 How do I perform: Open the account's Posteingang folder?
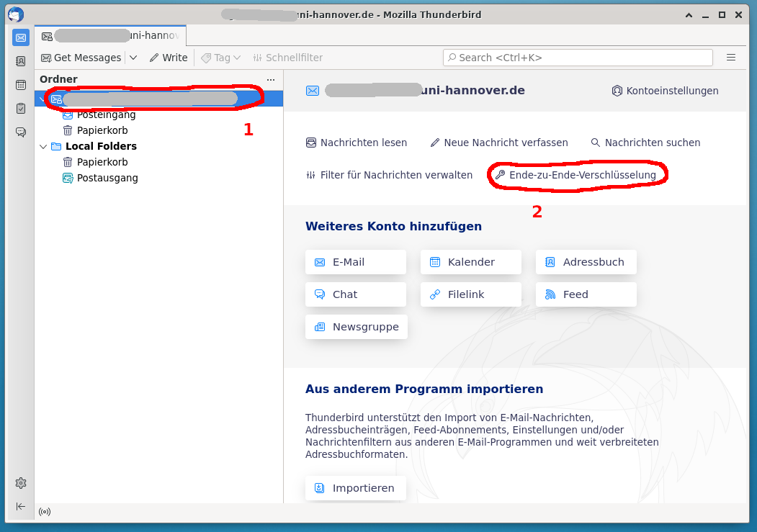coord(99,114)
